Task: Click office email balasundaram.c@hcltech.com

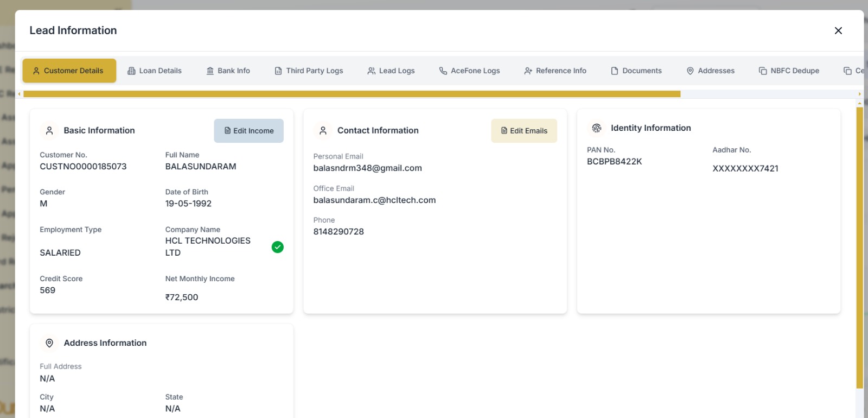Action: [x=374, y=200]
